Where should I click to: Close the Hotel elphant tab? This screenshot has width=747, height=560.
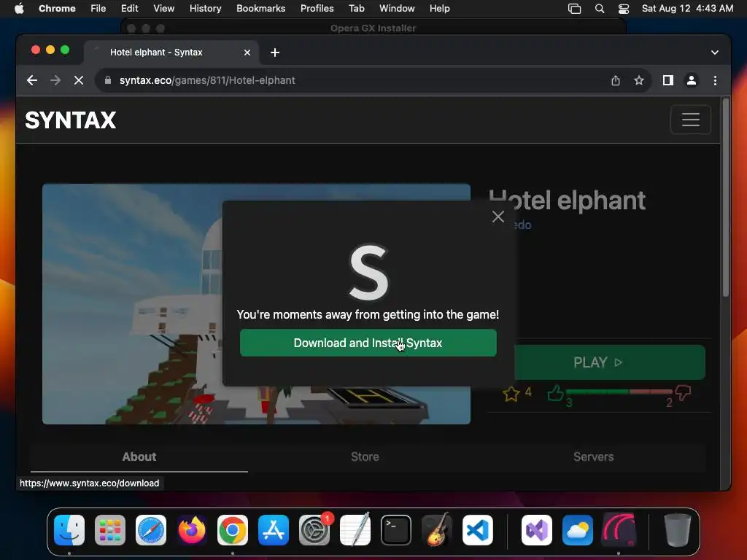[247, 52]
